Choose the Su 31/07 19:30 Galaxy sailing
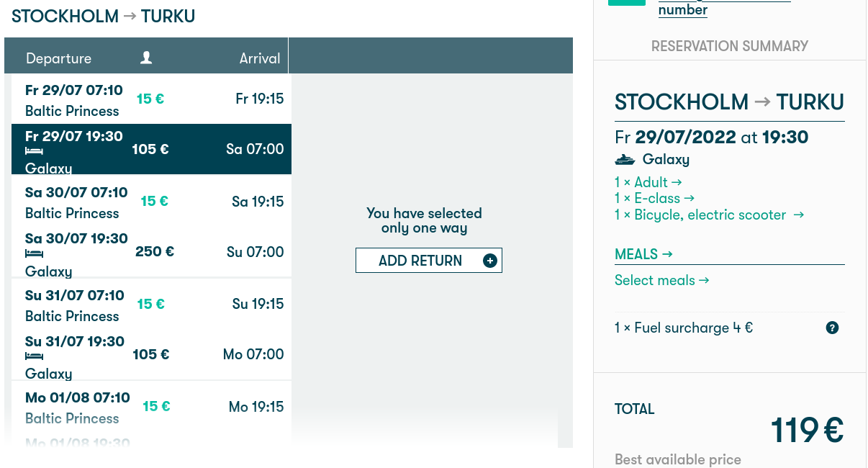Image resolution: width=868 pixels, height=468 pixels. coord(151,354)
